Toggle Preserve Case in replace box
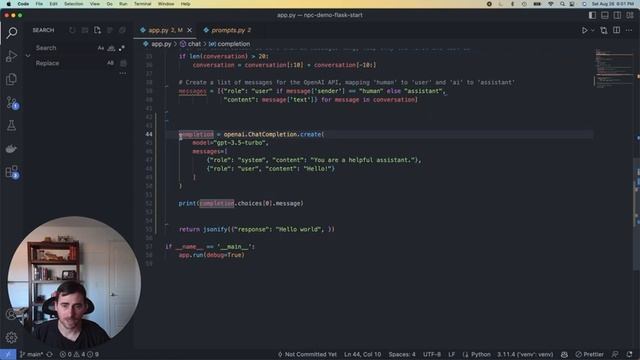This screenshot has height=360, width=640. click(110, 63)
